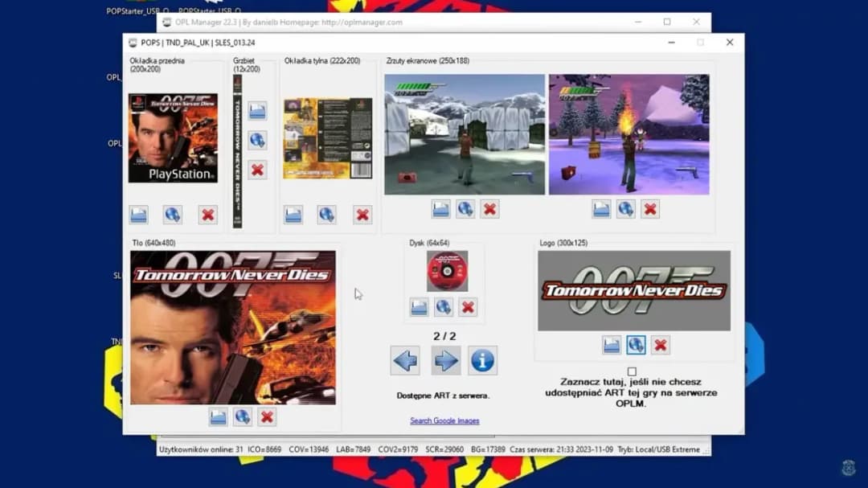The height and width of the screenshot is (488, 868).
Task: Delete the Tomorrow Never Dies logo art
Action: coord(660,344)
